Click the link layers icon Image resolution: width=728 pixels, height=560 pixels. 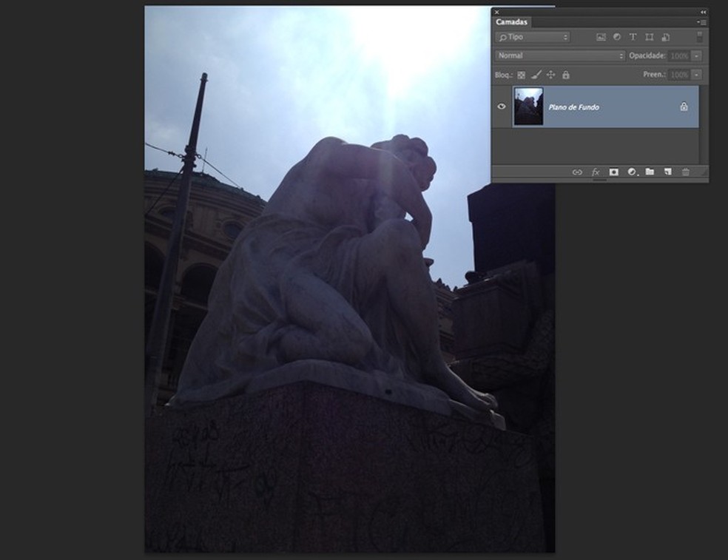click(577, 172)
